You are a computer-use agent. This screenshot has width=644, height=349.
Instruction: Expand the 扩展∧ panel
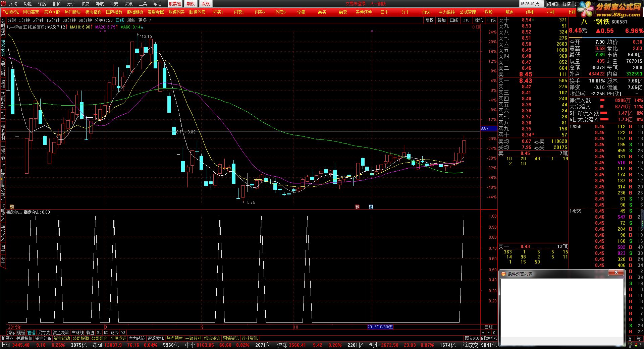point(7,338)
